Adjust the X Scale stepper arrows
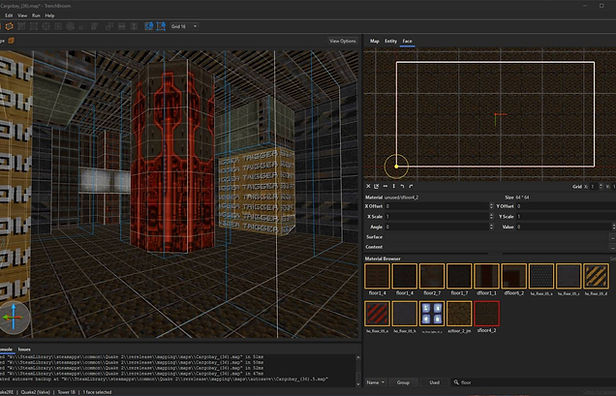Viewport: 616px width, 396px height. point(491,216)
